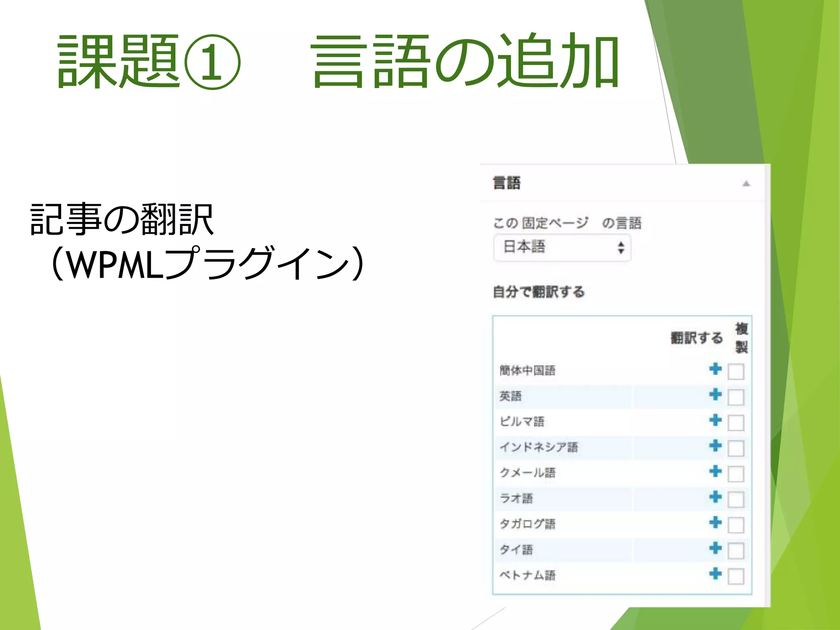The height and width of the screenshot is (630, 840).
Task: Select the ベトナム語 row label
Action: [527, 575]
